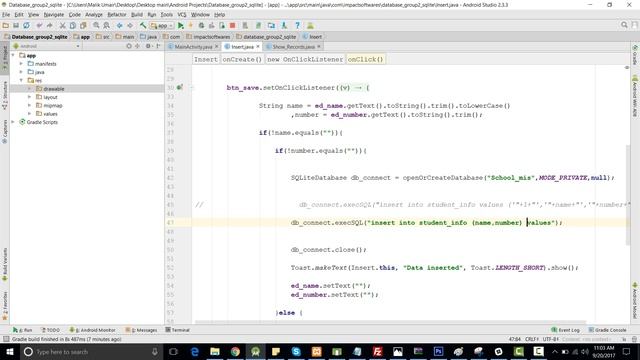This screenshot has height=360, width=640.
Task: Click the Find magnifier icon
Action: [x=96, y=25]
